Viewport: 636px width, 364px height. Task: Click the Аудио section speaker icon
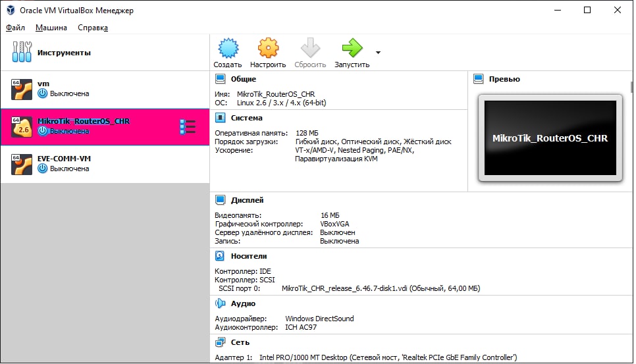[221, 303]
